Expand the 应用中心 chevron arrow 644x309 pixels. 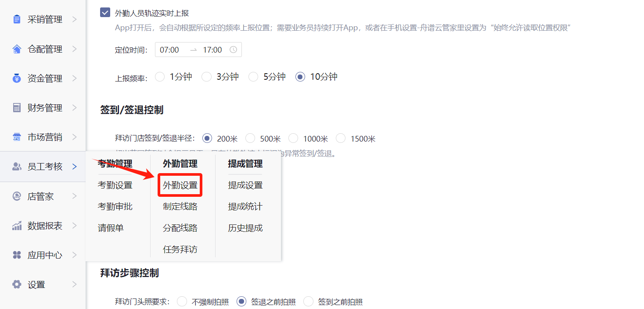point(75,255)
